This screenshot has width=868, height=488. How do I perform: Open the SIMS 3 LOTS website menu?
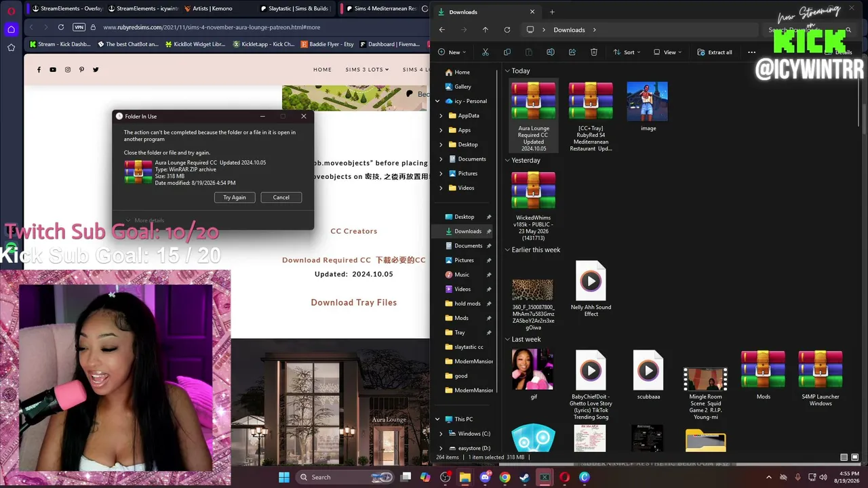[367, 70]
